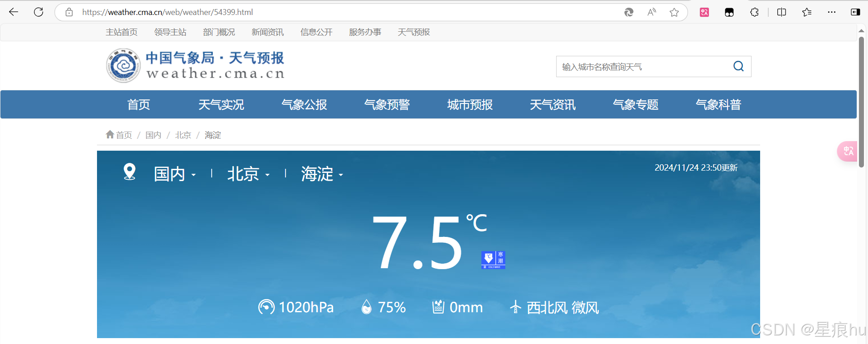Click the wind turbine icon

[515, 307]
